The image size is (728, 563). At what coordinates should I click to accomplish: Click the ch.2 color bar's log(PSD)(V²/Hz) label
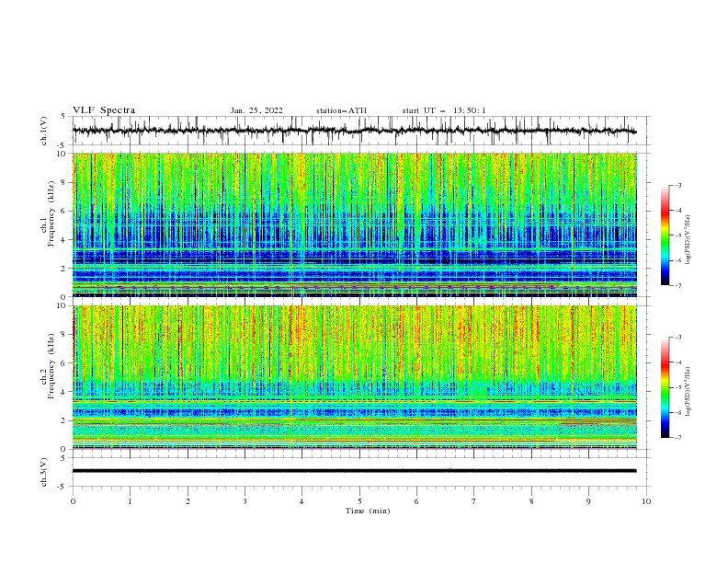(688, 391)
